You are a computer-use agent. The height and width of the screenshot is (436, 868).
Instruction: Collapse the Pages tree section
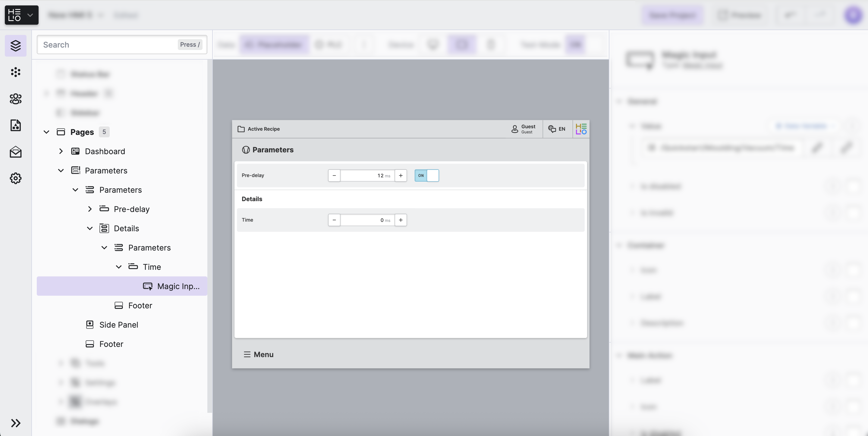[x=46, y=132]
